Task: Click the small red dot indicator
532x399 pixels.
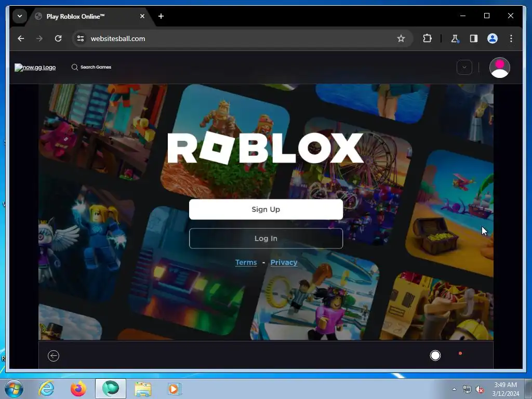Action: pos(460,353)
